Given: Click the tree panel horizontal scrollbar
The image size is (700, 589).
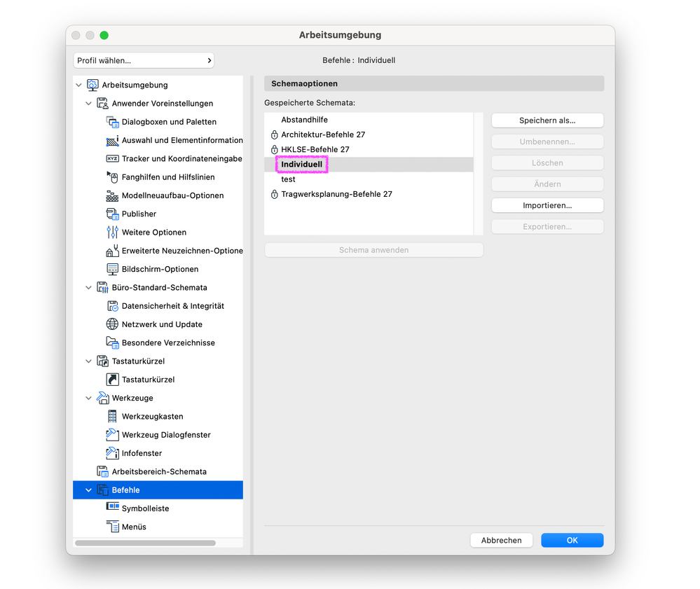Looking at the screenshot, I should 146,543.
